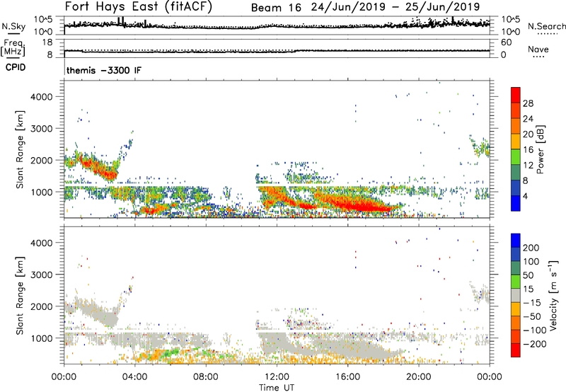Click the '18' tick of frequency axis
Image resolution: width=566 pixels, height=392 pixels.
click(x=47, y=42)
